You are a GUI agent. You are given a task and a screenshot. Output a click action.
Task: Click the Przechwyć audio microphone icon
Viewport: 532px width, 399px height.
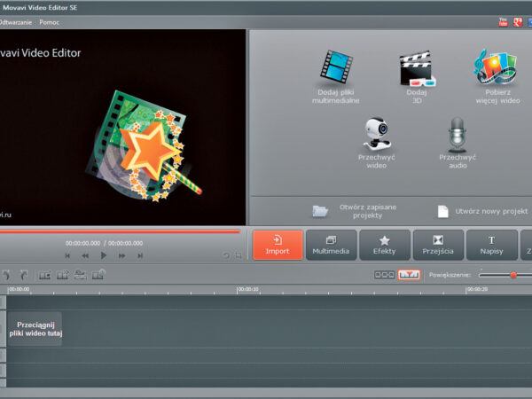[457, 135]
